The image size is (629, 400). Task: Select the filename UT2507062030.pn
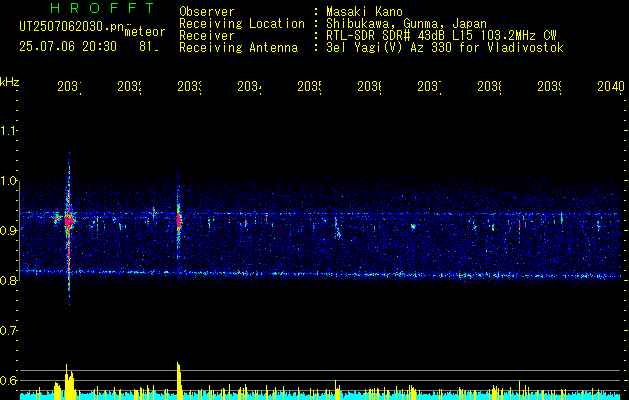click(x=72, y=27)
